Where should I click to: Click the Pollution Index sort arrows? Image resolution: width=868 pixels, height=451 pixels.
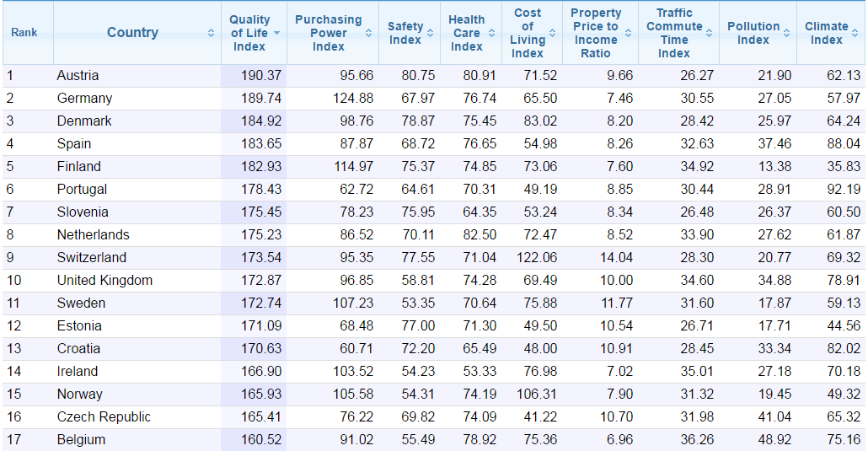tap(786, 33)
